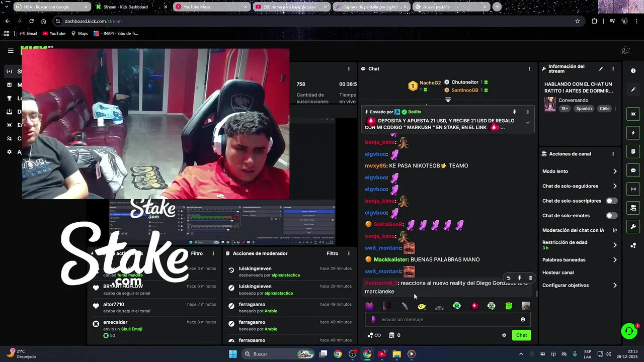644x362 pixels.
Task: Expand Configurar objetivos settings
Action: [614, 285]
